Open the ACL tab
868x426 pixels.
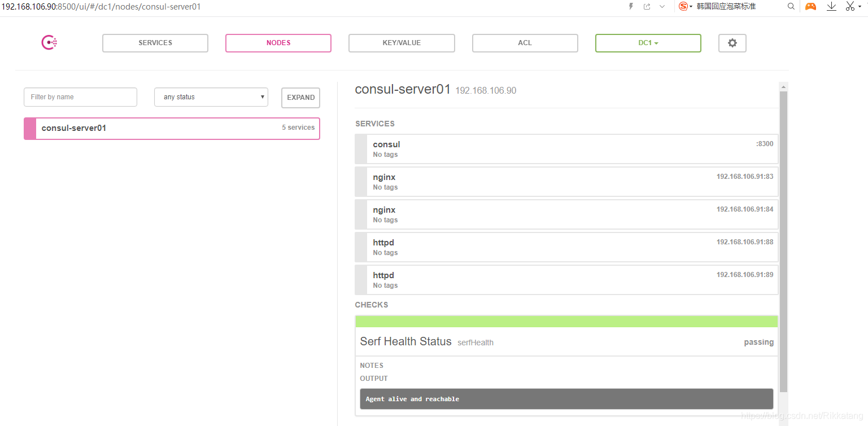(525, 43)
